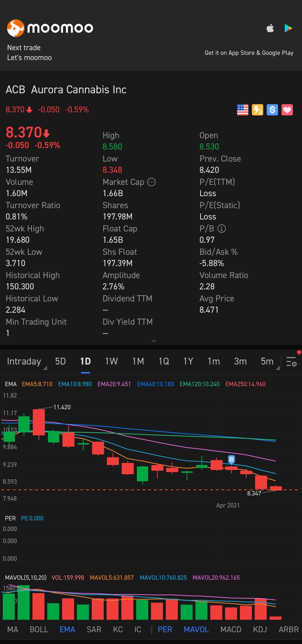Tap the MAVOL(5,10,20) label
The image size is (302, 644).
tap(26, 578)
